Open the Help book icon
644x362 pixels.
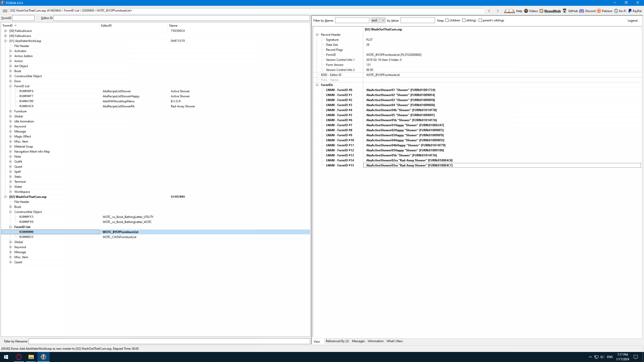point(509,11)
